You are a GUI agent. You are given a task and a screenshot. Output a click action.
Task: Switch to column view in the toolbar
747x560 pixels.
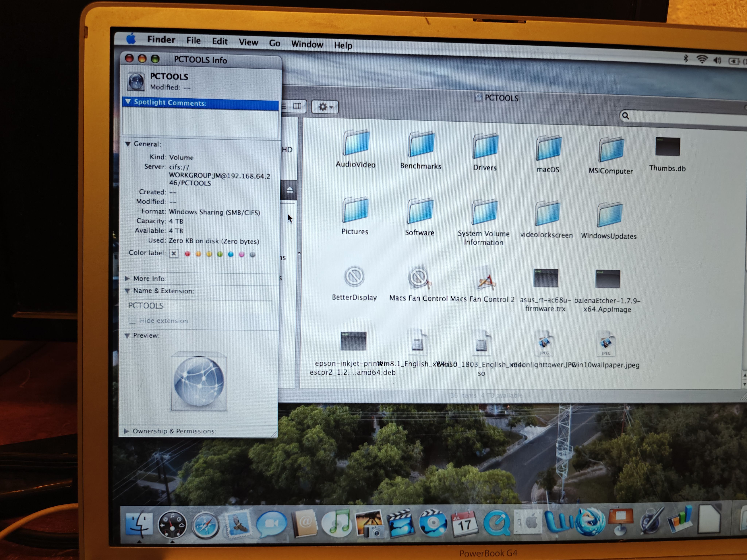pos(297,106)
